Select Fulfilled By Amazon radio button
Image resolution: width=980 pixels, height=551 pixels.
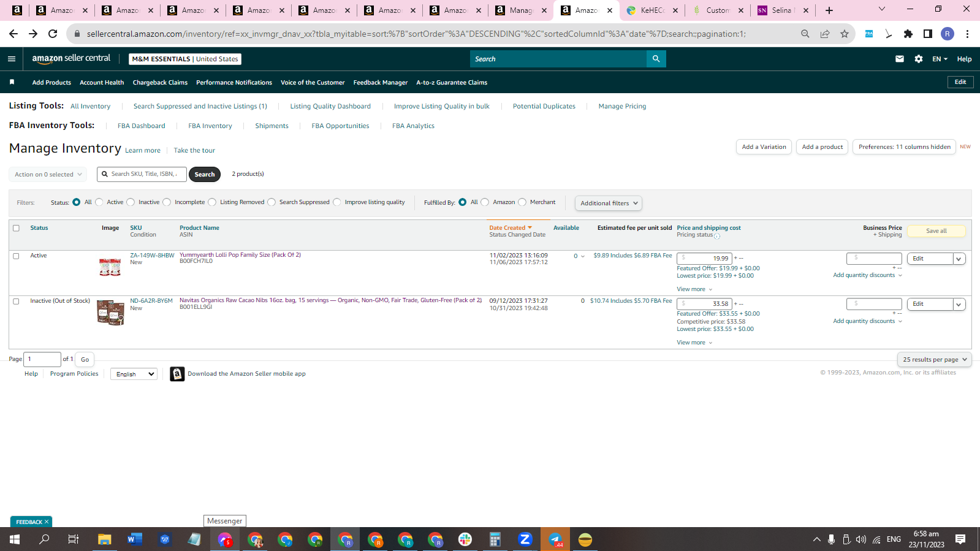pyautogui.click(x=485, y=202)
